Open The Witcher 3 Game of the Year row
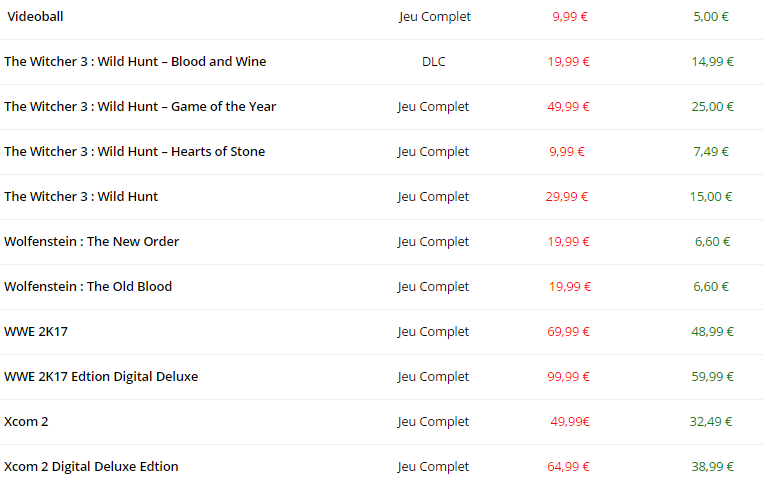The height and width of the screenshot is (483, 763). [140, 106]
